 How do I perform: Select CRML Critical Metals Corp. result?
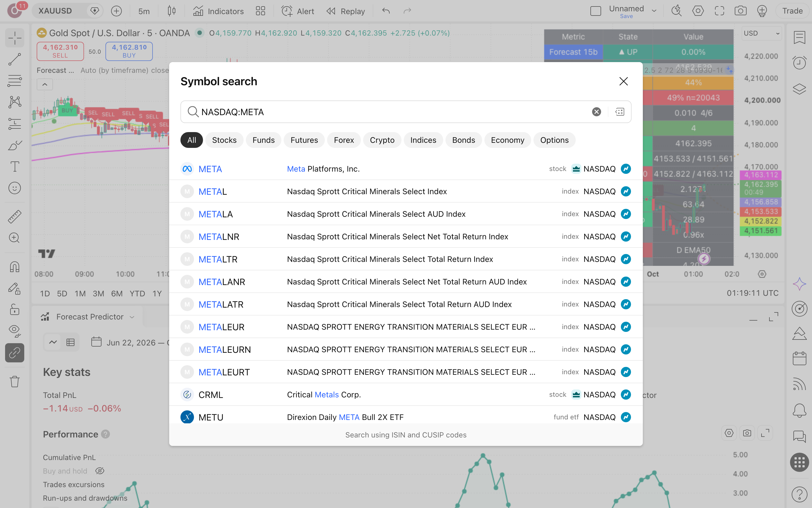[406, 395]
